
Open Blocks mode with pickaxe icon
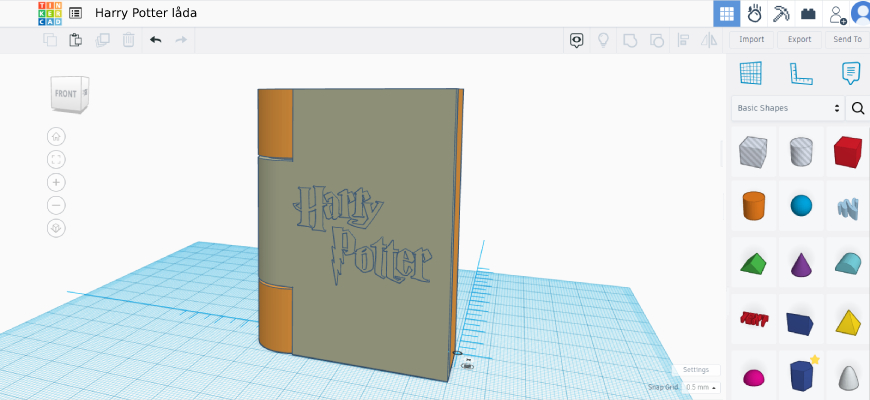click(x=781, y=13)
